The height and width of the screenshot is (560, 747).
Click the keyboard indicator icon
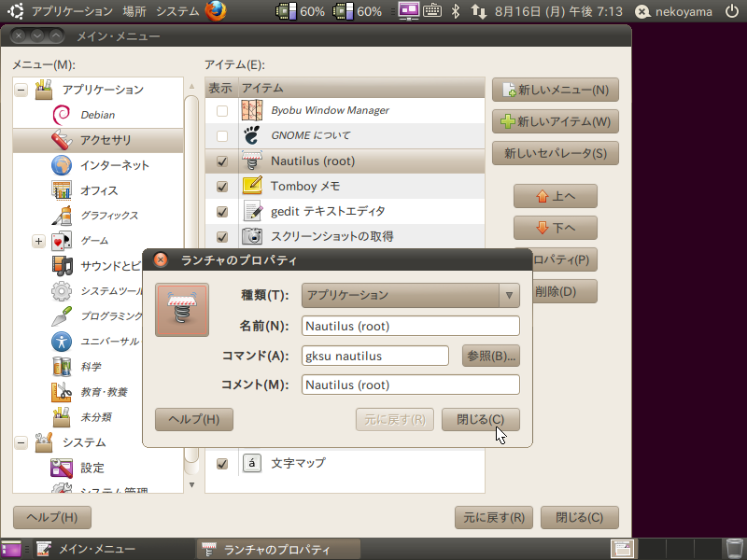click(x=432, y=11)
